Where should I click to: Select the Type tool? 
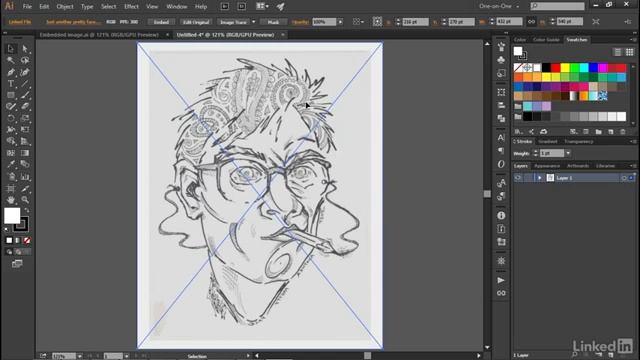(x=11, y=84)
